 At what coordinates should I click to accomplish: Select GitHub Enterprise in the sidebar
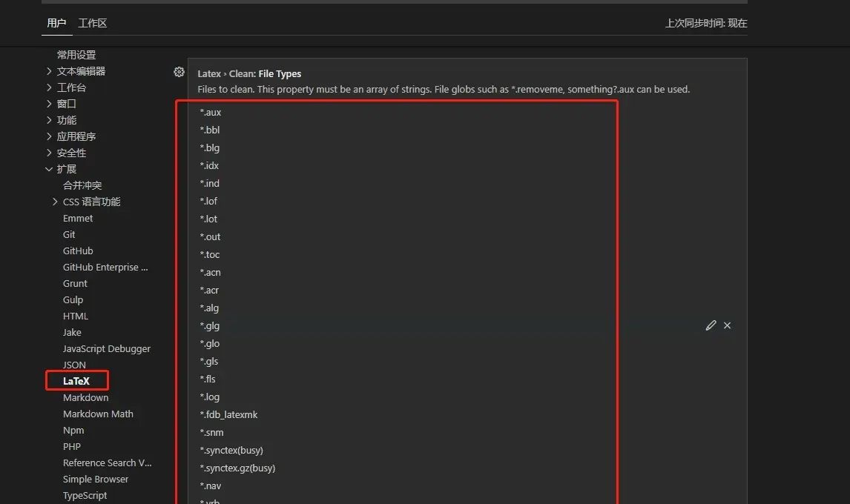[x=105, y=267]
